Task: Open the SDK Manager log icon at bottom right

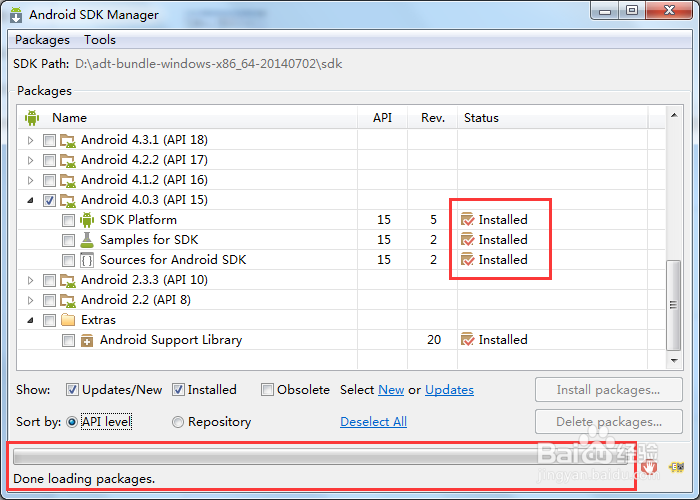Action: pyautogui.click(x=676, y=467)
